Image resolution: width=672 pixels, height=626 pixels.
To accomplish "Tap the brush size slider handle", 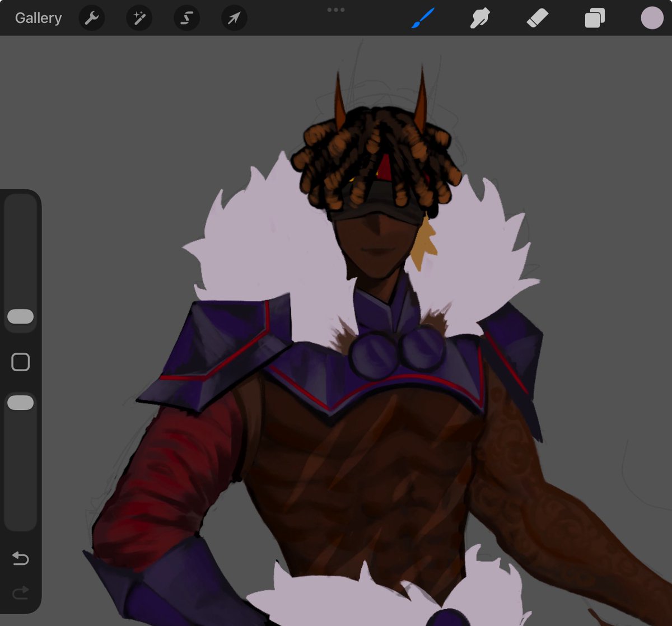I will pos(21,316).
